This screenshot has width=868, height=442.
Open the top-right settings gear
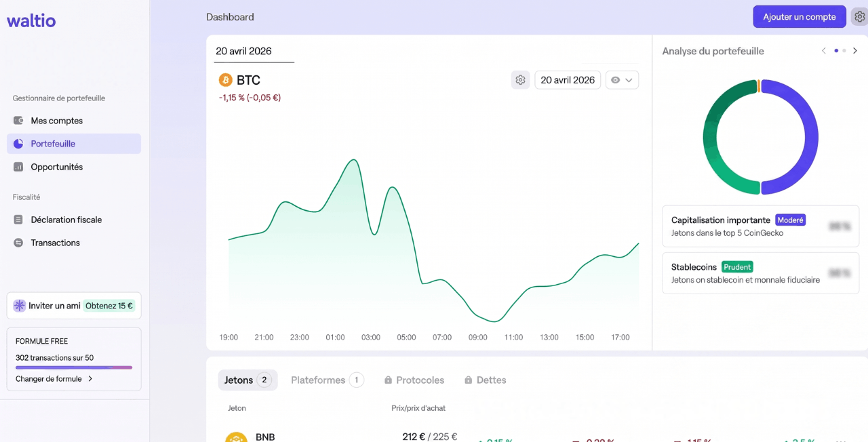click(859, 17)
